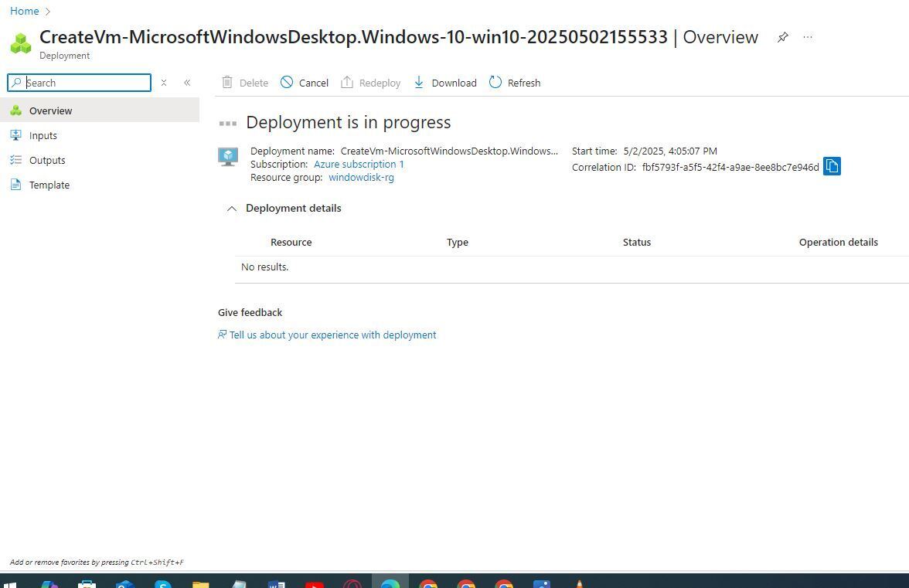Viewport: 909px width, 588px height.
Task: Click the Operation details column header
Action: pyautogui.click(x=838, y=242)
